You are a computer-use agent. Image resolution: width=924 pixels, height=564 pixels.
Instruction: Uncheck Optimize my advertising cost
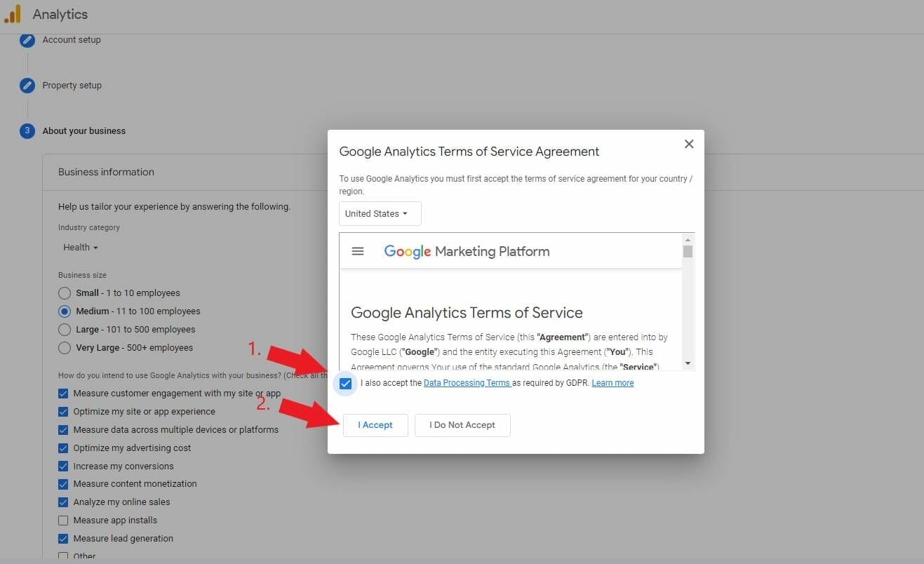(x=63, y=448)
